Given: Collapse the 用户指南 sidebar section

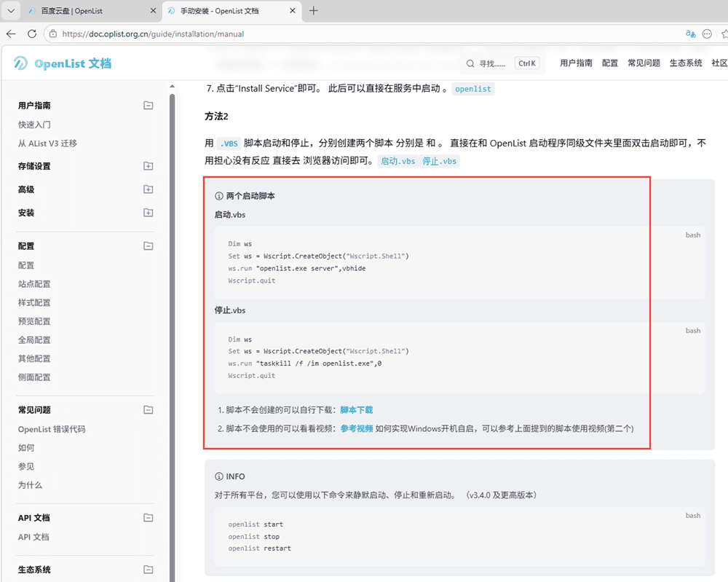Looking at the screenshot, I should [x=149, y=106].
